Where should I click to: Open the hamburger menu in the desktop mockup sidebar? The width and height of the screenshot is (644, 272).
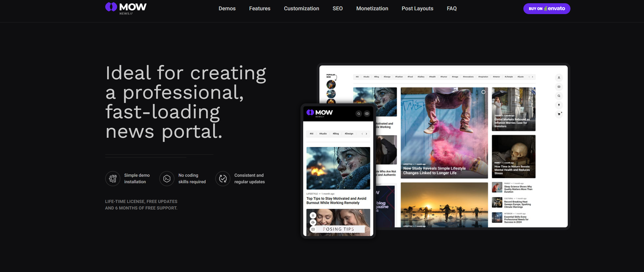559,87
